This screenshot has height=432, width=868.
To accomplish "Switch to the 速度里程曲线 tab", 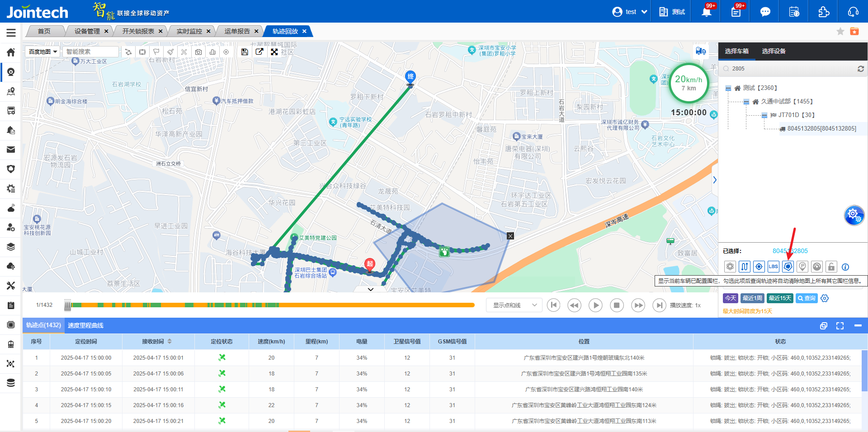I will pos(85,325).
